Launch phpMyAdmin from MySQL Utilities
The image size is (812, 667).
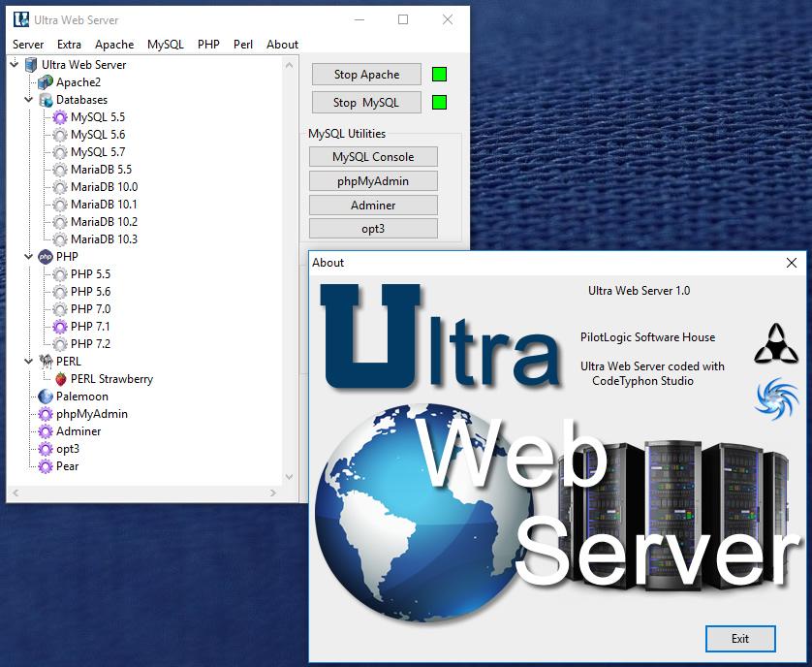[x=373, y=181]
